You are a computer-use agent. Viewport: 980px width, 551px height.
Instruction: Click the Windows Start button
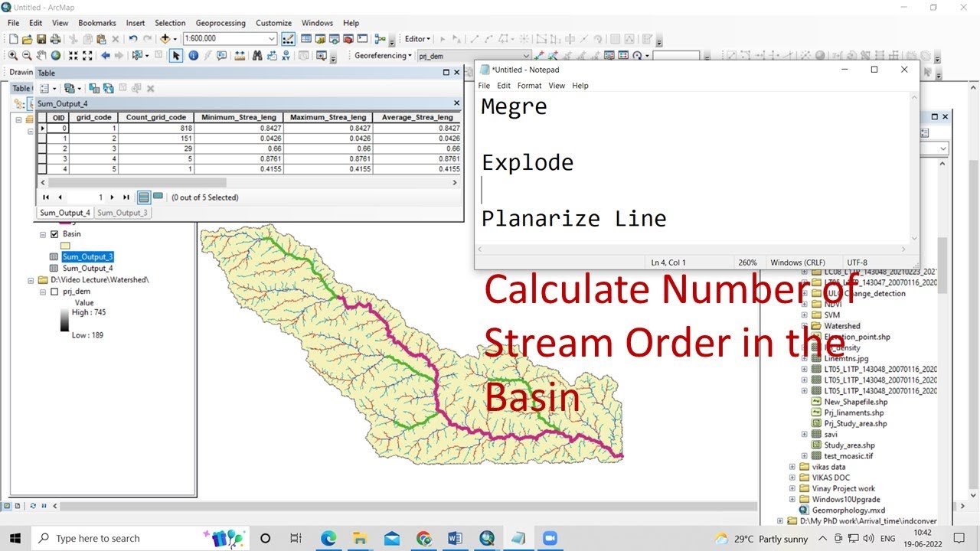(15, 538)
